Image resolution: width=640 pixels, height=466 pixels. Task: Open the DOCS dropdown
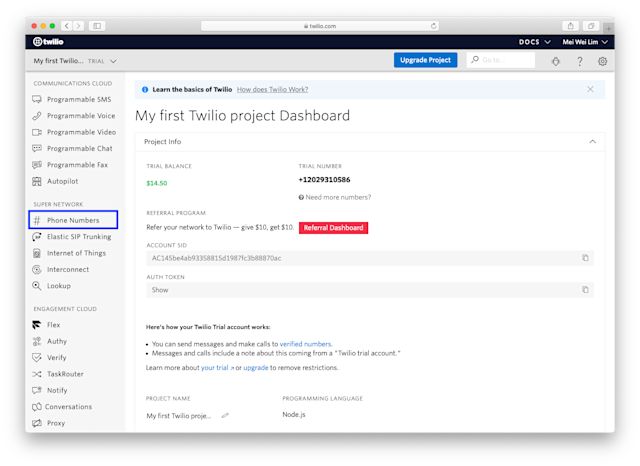[535, 42]
